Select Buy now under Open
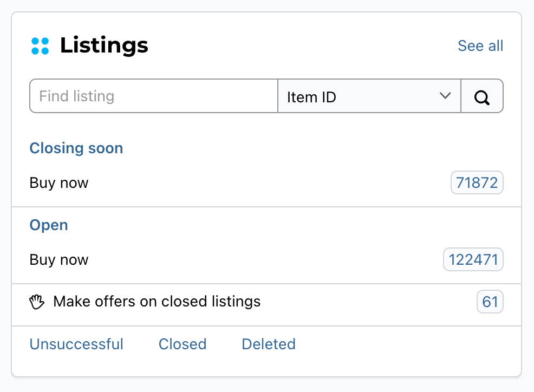 click(59, 260)
